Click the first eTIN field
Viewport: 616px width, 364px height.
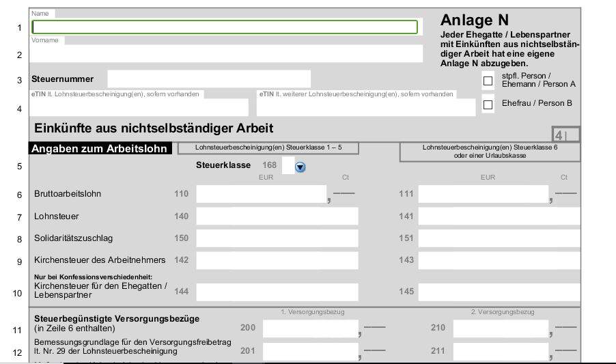139,108
